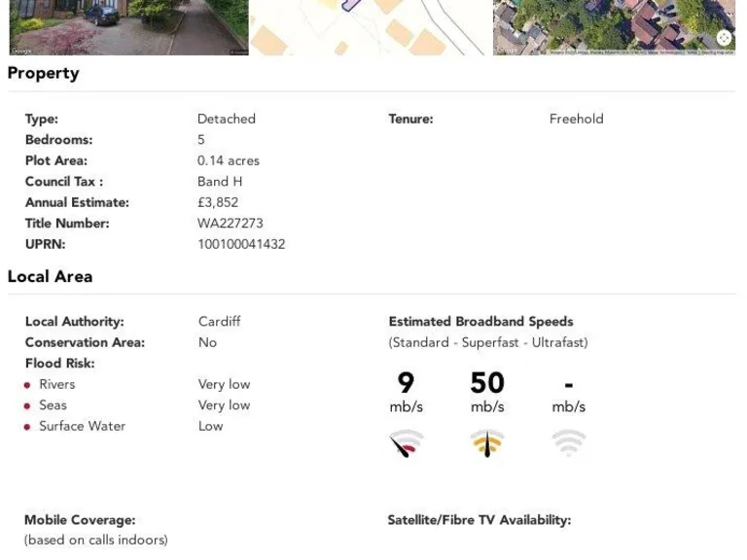Click the Freehold tenure value
The height and width of the screenshot is (560, 747).
(x=576, y=119)
